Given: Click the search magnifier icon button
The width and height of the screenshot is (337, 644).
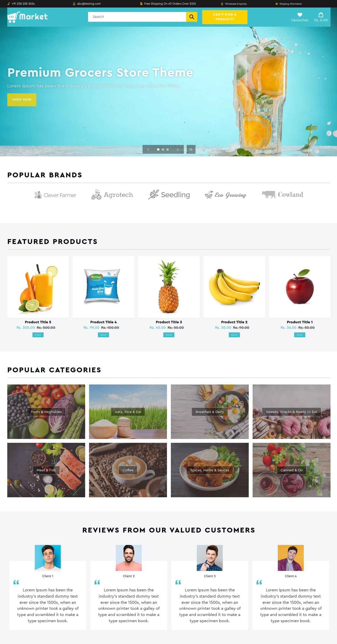Looking at the screenshot, I should [x=192, y=17].
